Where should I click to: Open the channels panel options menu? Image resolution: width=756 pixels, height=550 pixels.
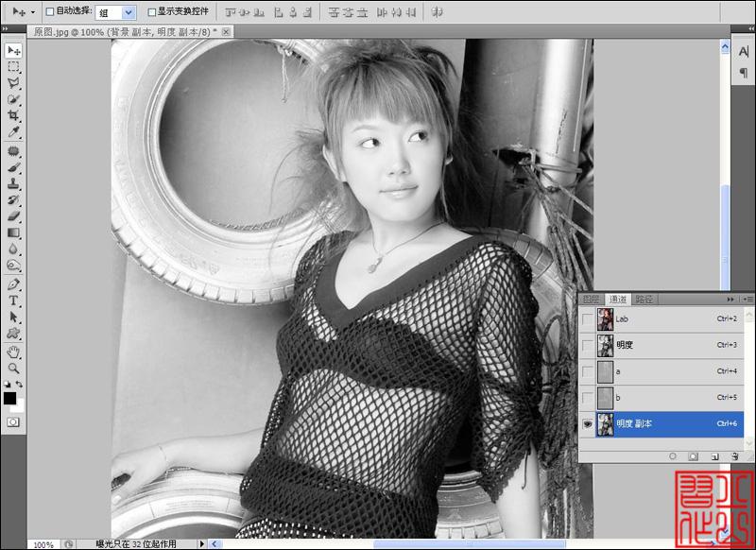click(747, 300)
